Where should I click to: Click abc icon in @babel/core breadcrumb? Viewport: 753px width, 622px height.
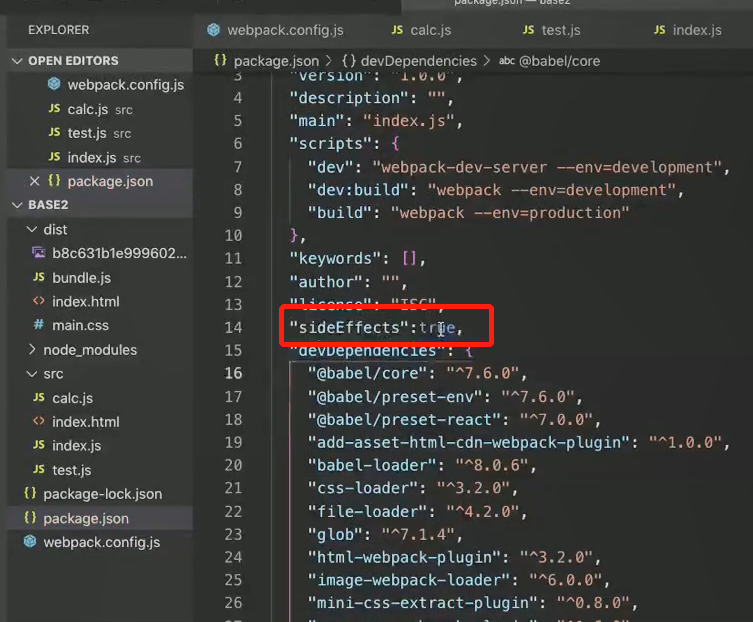[x=507, y=61]
